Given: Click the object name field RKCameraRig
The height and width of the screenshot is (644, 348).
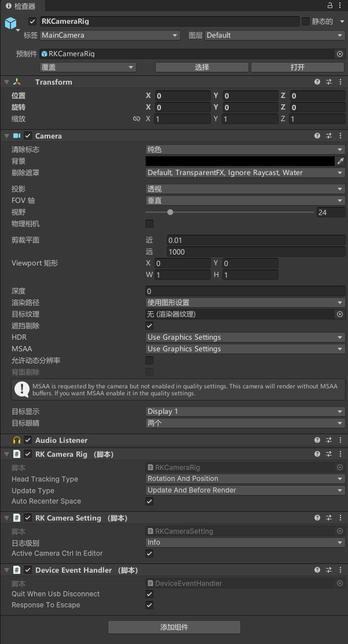Looking at the screenshot, I should (x=170, y=21).
